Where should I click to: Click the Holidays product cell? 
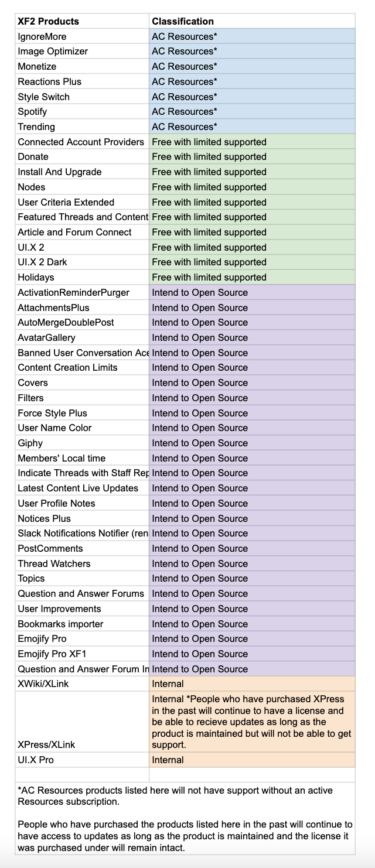click(x=36, y=277)
